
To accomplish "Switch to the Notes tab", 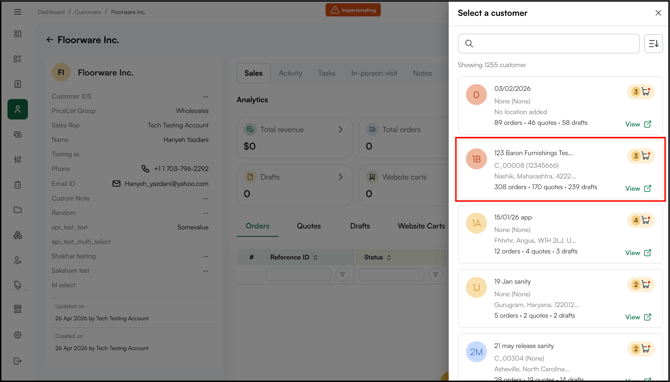I will 422,73.
